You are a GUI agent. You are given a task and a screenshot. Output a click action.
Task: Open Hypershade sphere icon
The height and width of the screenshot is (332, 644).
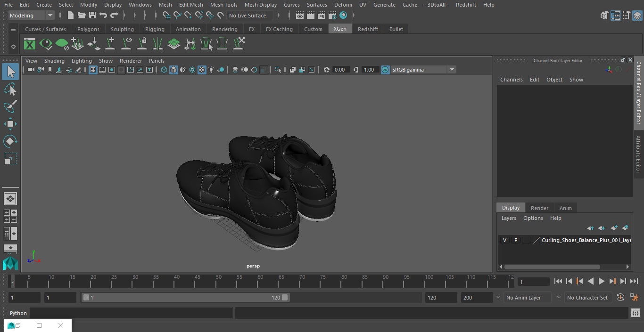click(x=343, y=16)
